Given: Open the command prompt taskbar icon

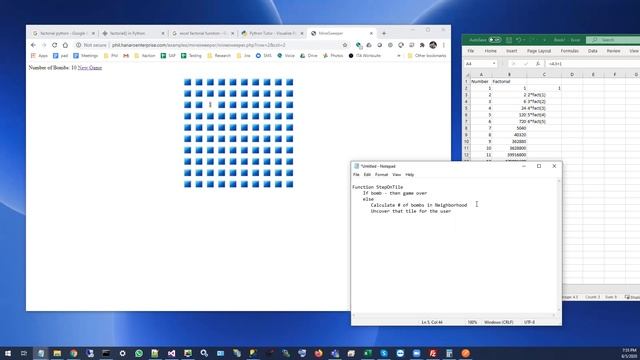Looking at the screenshot, I should pyautogui.click(x=106, y=353).
